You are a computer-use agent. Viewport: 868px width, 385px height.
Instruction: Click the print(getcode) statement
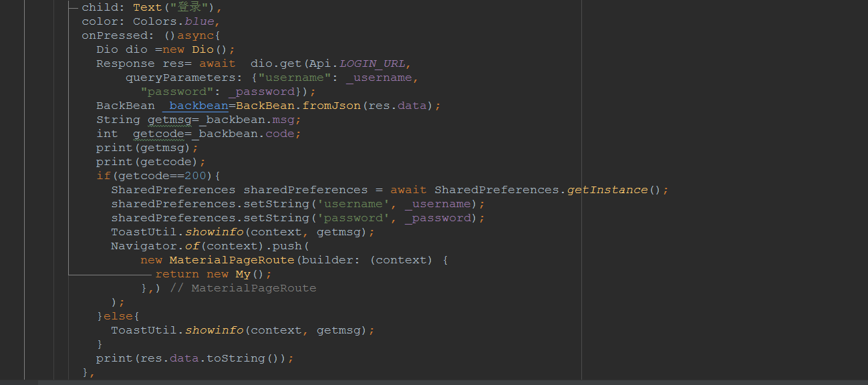(x=151, y=162)
